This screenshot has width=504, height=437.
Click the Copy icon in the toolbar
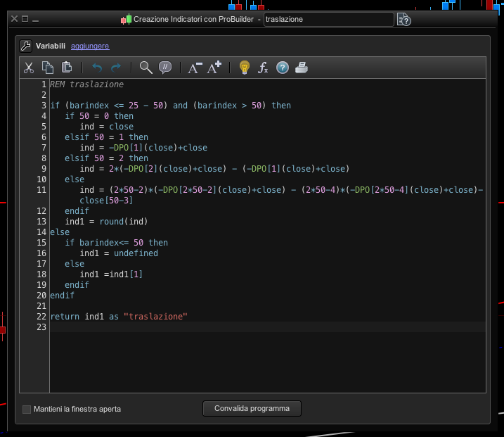click(48, 68)
